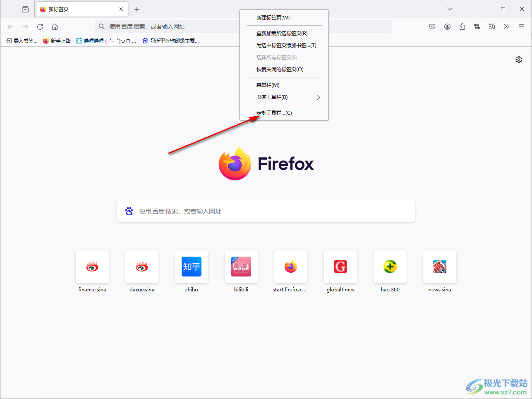This screenshot has height=399, width=532.
Task: Open 导入书签 bookmark item
Action: (22, 41)
